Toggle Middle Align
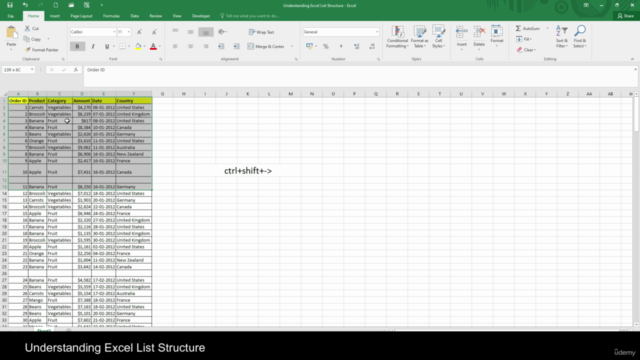640x360 pixels. pos(191,32)
